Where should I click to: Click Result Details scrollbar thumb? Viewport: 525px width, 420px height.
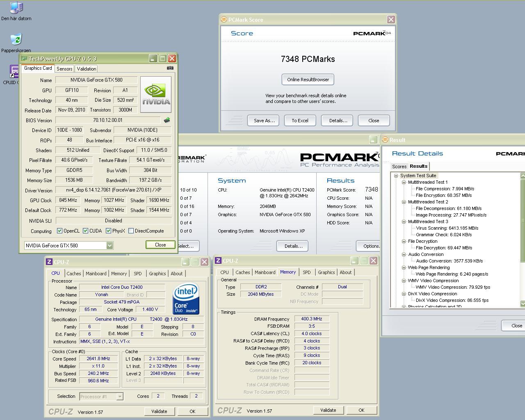coord(523,221)
